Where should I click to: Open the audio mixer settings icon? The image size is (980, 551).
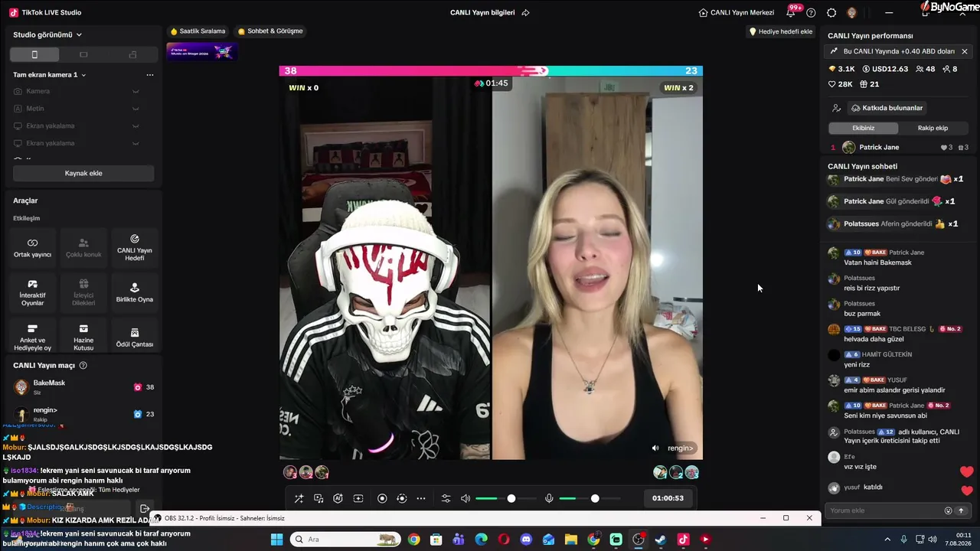pos(446,498)
